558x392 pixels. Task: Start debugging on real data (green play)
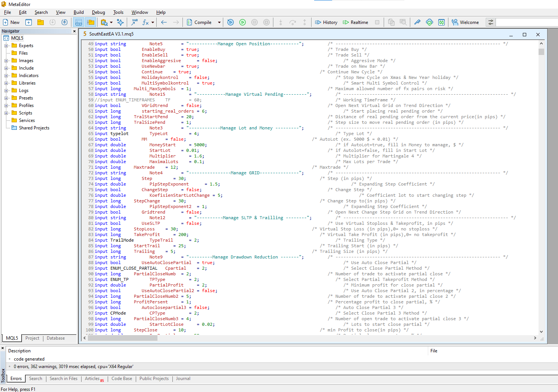[243, 22]
